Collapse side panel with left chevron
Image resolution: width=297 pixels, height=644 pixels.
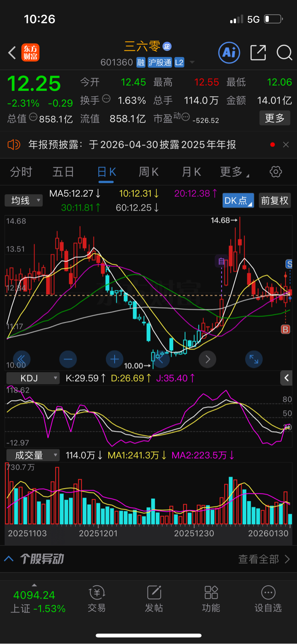coord(287,378)
